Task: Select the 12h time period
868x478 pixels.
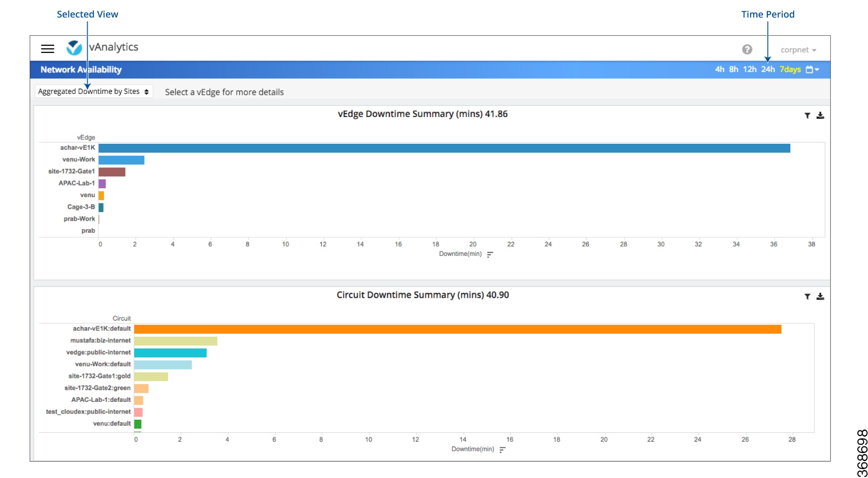Action: [x=750, y=69]
